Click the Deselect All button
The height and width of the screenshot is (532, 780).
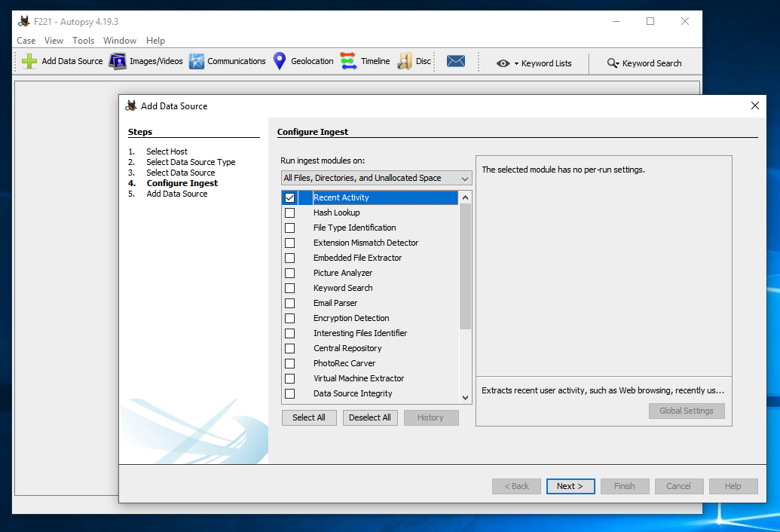click(x=369, y=417)
